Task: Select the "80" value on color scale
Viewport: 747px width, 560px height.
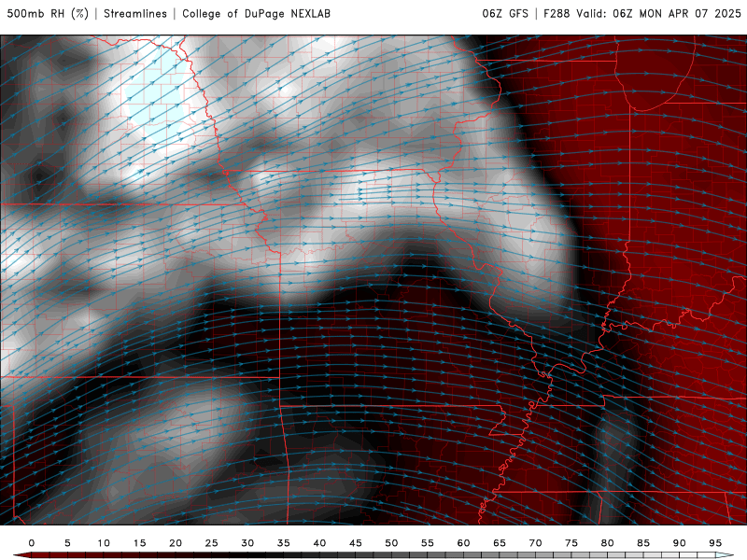Action: pyautogui.click(x=608, y=543)
